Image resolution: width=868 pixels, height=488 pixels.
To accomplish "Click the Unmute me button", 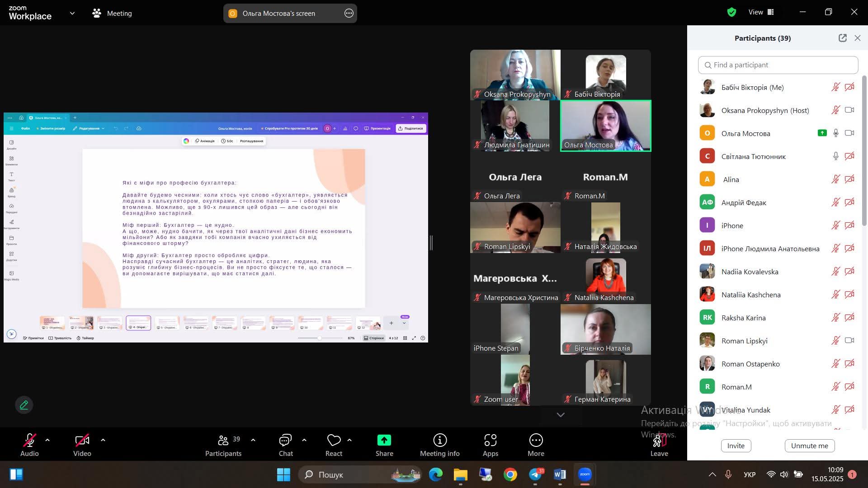I will (x=809, y=446).
